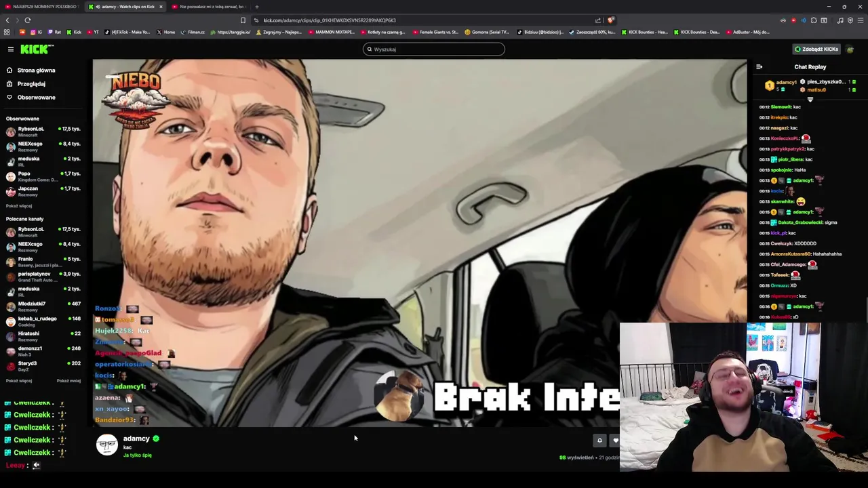This screenshot has width=868, height=488.
Task: Collapse recommended channels with Pokaż mniej
Action: pyautogui.click(x=68, y=381)
